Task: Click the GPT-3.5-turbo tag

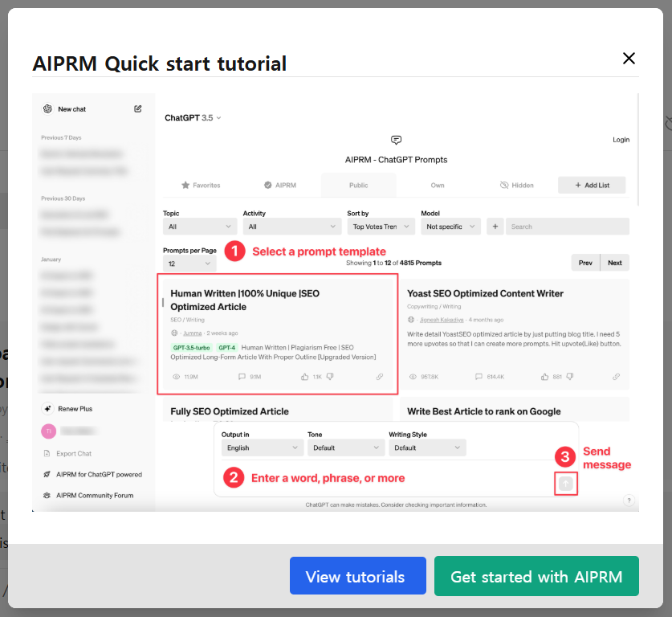Action: 192,348
